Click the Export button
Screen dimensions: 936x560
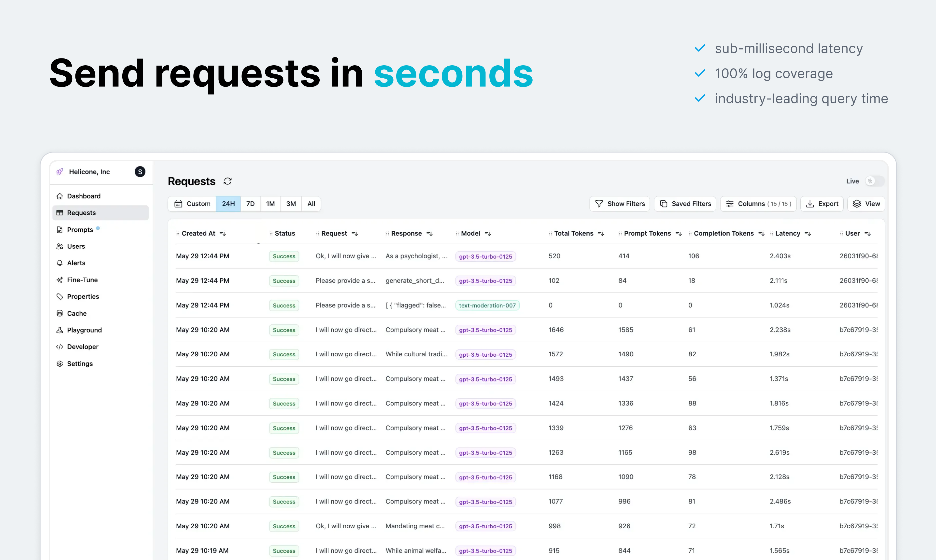point(822,204)
